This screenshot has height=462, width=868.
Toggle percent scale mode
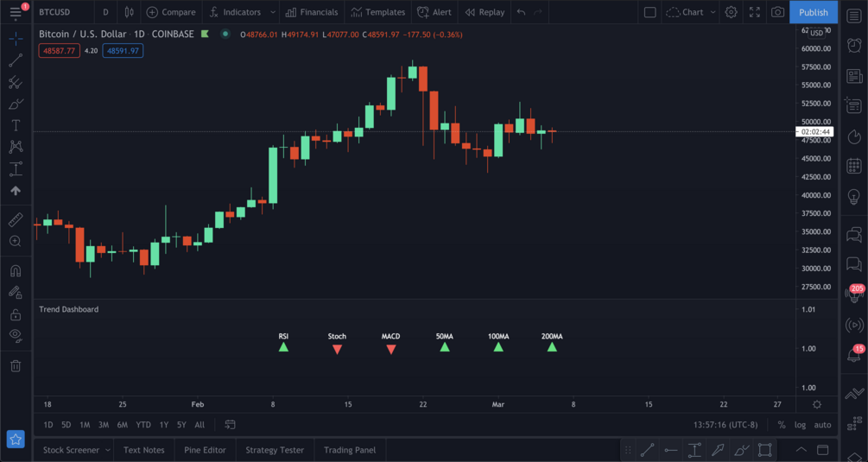click(x=781, y=425)
